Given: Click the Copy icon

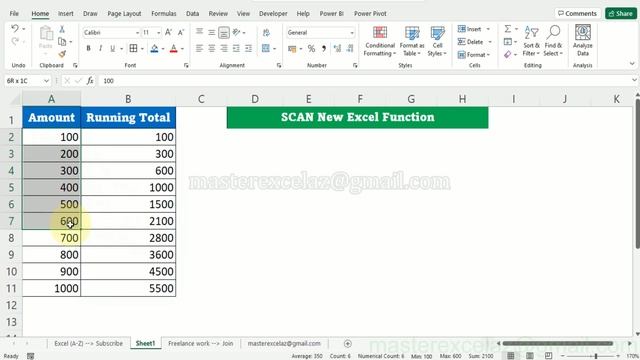Looking at the screenshot, I should click(x=62, y=42).
